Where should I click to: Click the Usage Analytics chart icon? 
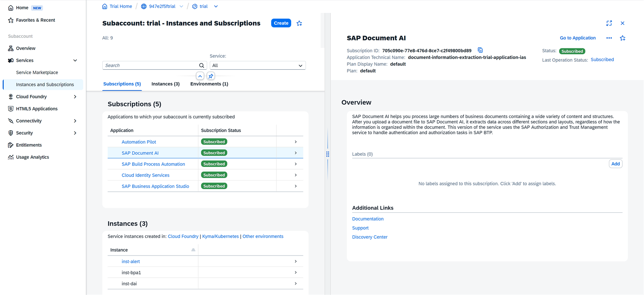tap(11, 157)
